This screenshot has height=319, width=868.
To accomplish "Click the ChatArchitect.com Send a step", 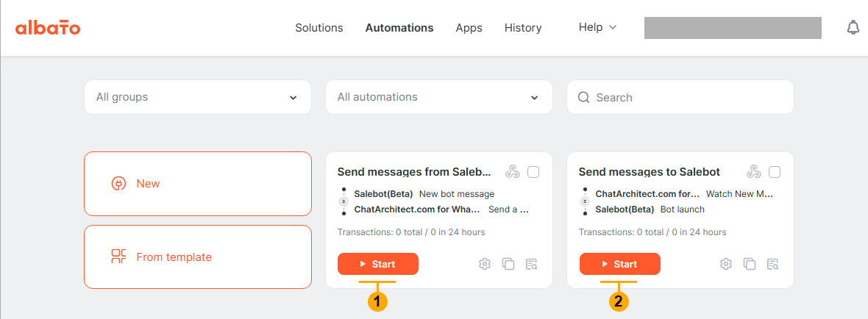I will pos(441,209).
